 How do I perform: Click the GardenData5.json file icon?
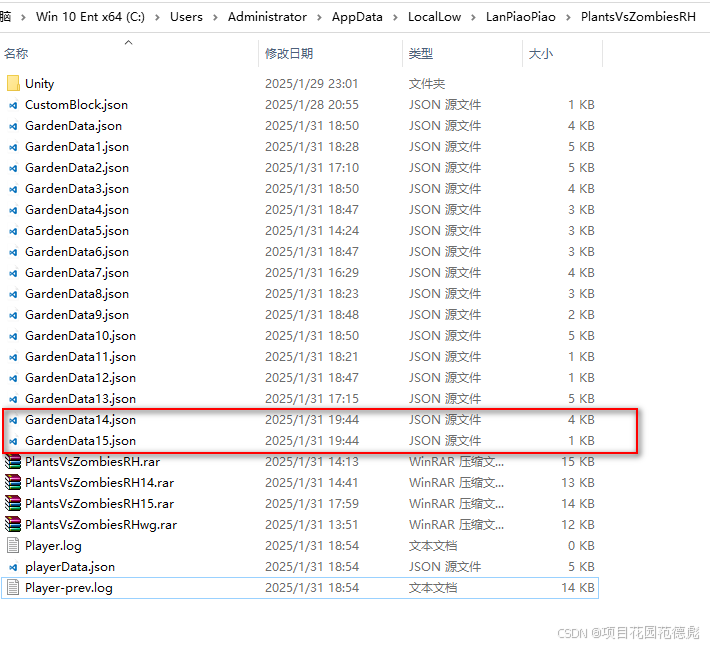click(x=13, y=231)
